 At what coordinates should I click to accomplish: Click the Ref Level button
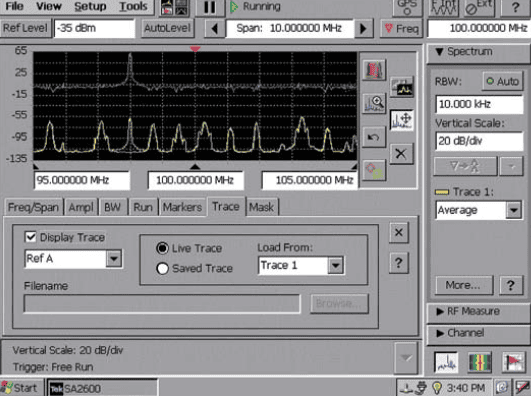point(25,28)
